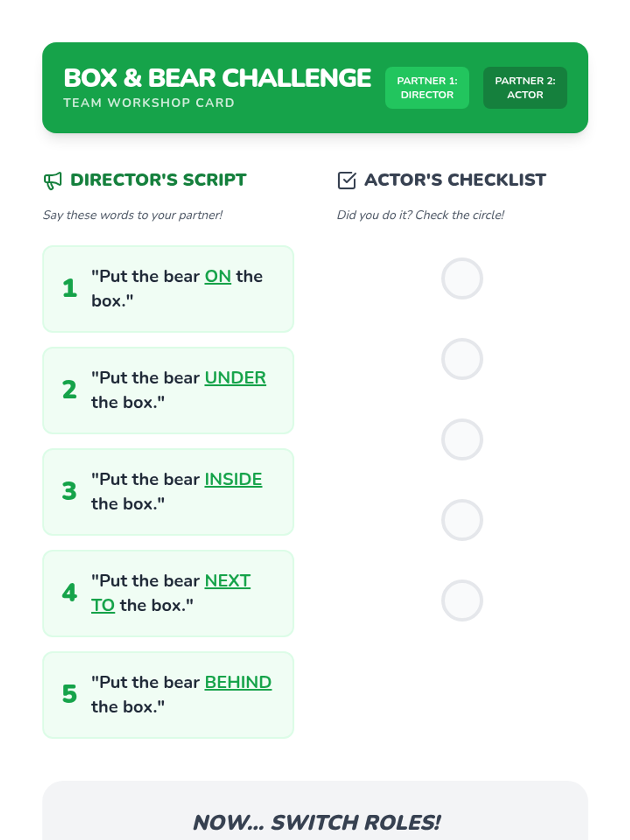Screen dimensions: 630x840
Task: Select the Partner 2: Actor badge
Action: pos(525,88)
